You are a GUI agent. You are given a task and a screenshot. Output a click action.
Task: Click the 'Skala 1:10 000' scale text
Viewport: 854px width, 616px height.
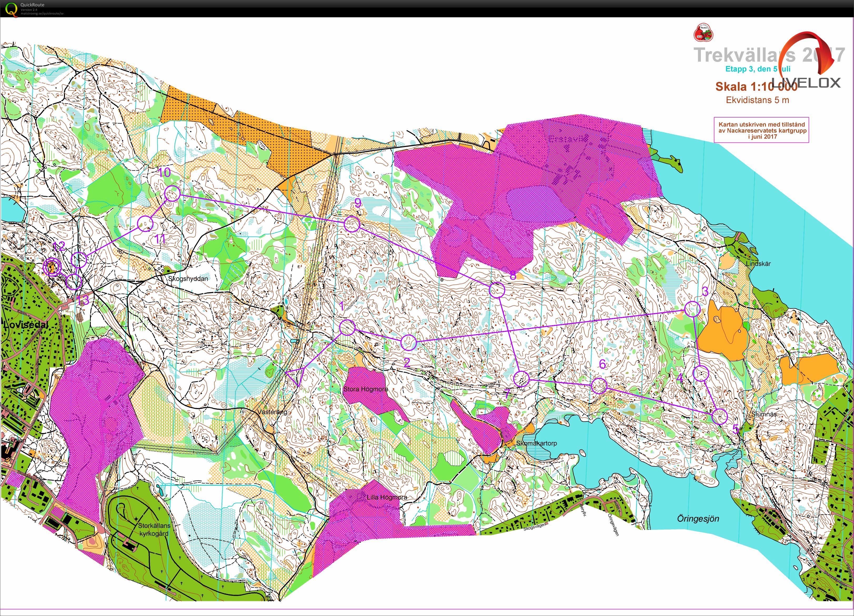click(756, 86)
